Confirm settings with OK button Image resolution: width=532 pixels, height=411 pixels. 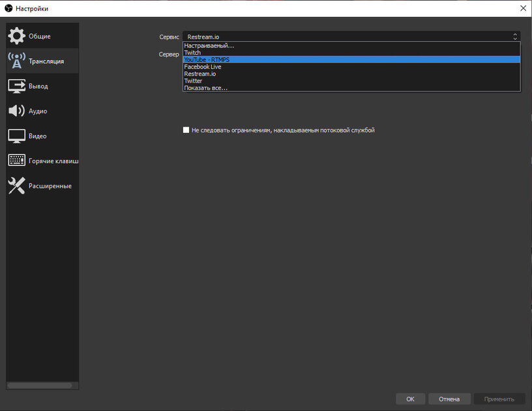point(410,399)
